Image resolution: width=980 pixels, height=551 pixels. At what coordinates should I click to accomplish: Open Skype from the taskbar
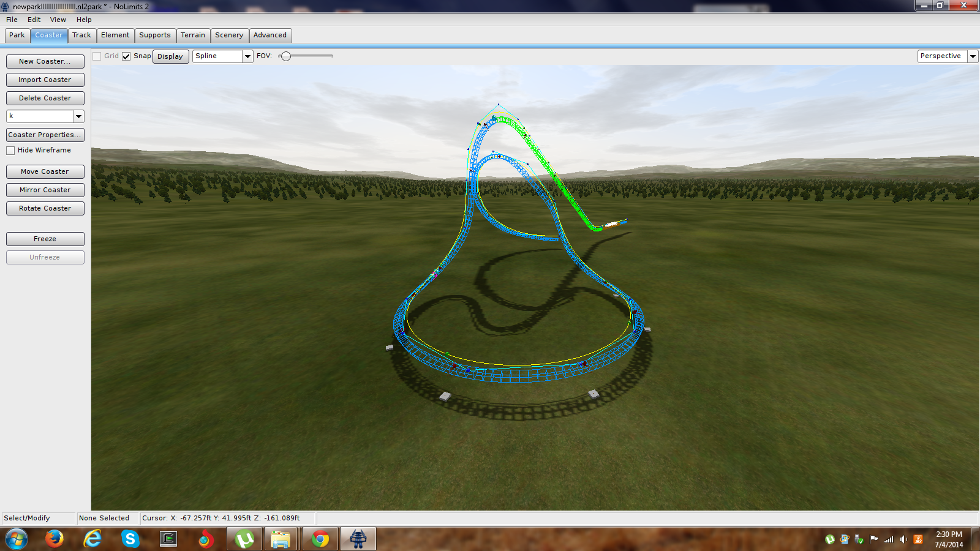point(130,539)
